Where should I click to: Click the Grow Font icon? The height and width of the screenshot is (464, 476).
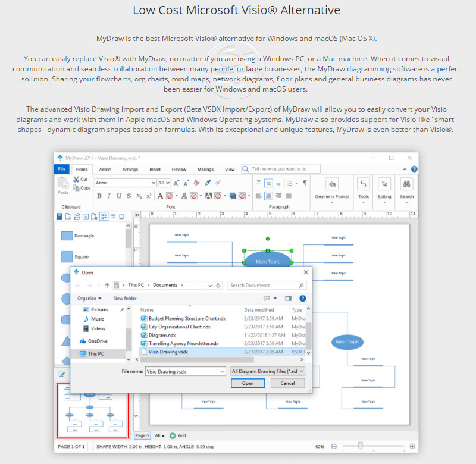point(176,183)
